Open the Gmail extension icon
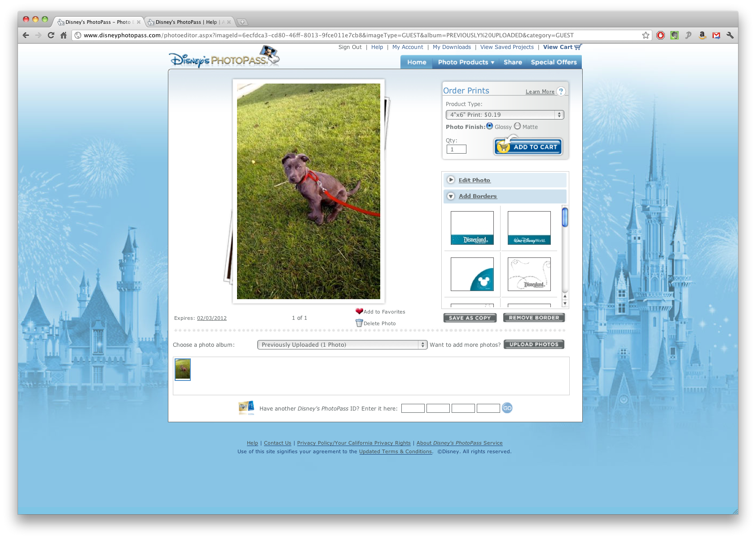756x539 pixels. click(716, 35)
